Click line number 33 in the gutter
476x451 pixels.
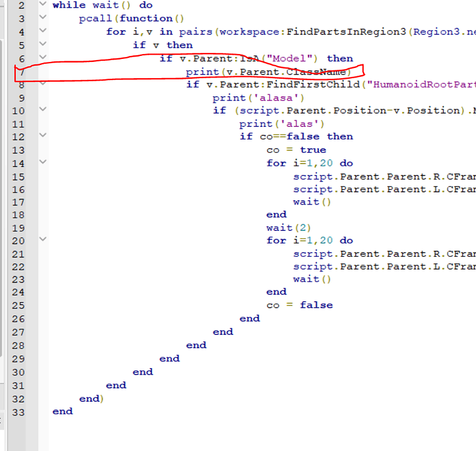pyautogui.click(x=18, y=413)
